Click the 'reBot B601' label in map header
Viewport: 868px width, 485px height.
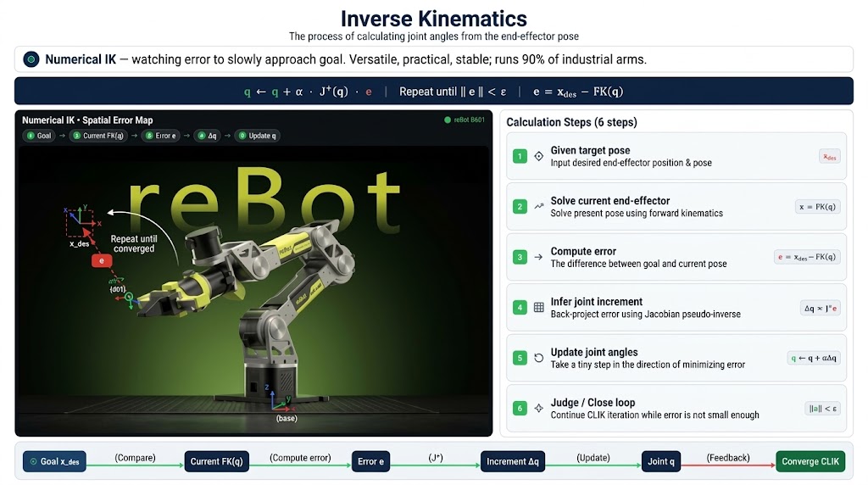coord(469,120)
